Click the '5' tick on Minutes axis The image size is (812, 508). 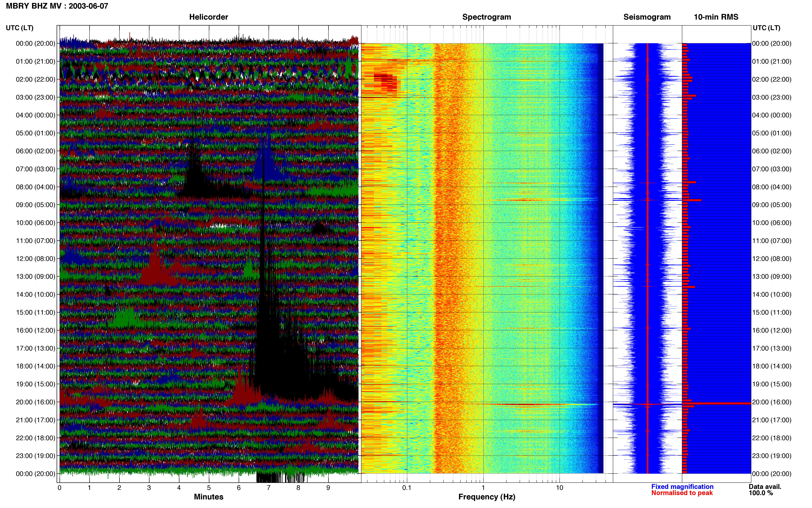(x=209, y=488)
